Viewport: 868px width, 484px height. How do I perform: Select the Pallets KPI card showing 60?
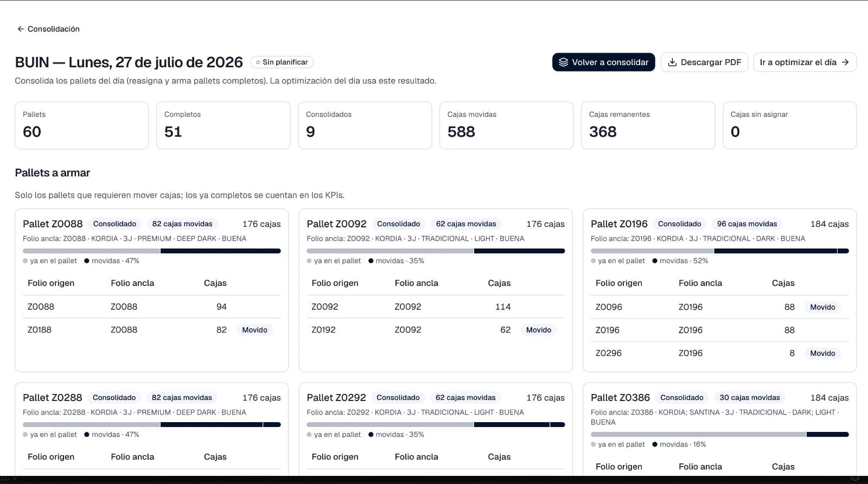point(82,125)
